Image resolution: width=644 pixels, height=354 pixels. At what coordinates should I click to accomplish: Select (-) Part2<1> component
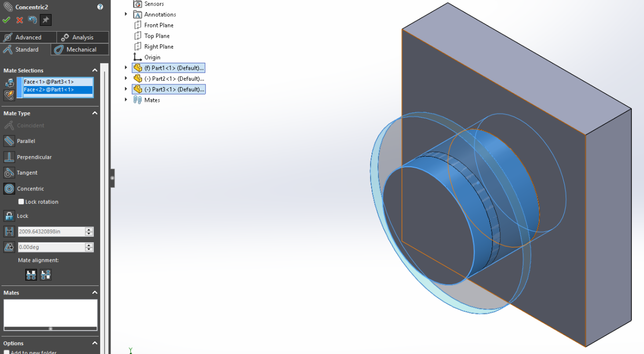(x=168, y=79)
